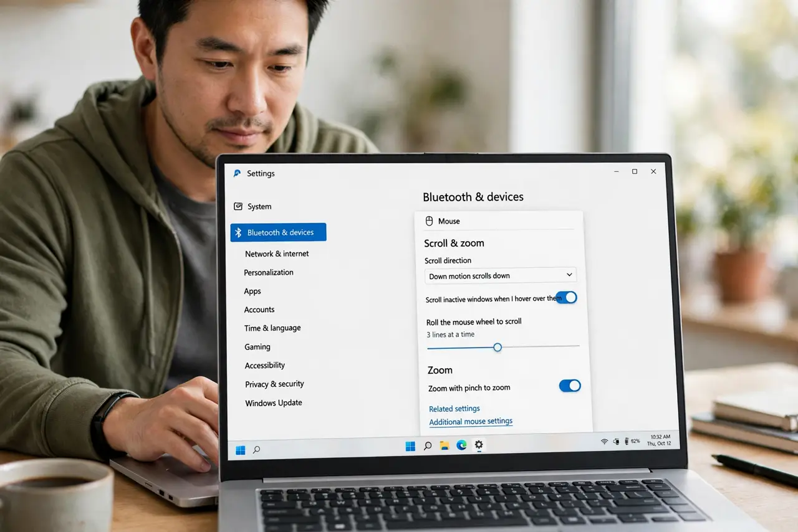This screenshot has height=532, width=798.
Task: Open the Apps settings page
Action: coord(252,291)
